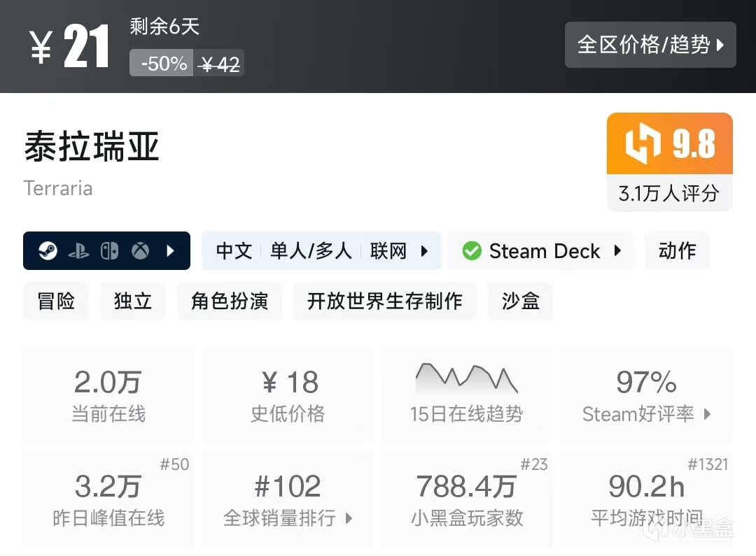Select the Xbox platform icon
Viewport: 756px width, 556px height.
[x=140, y=250]
